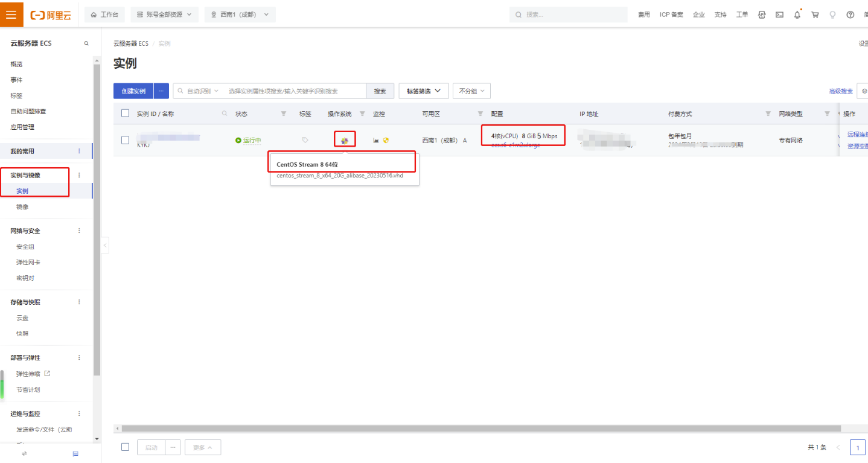Click the 创建实例 button

133,91
